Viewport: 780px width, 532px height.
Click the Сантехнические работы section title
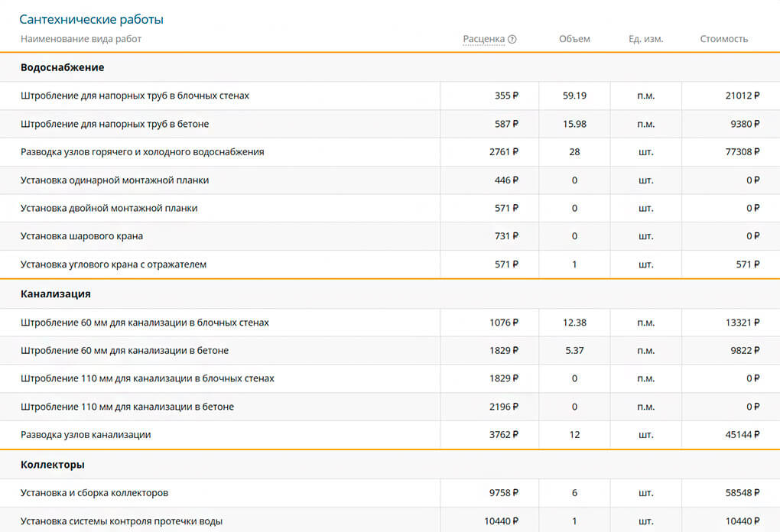[91, 19]
